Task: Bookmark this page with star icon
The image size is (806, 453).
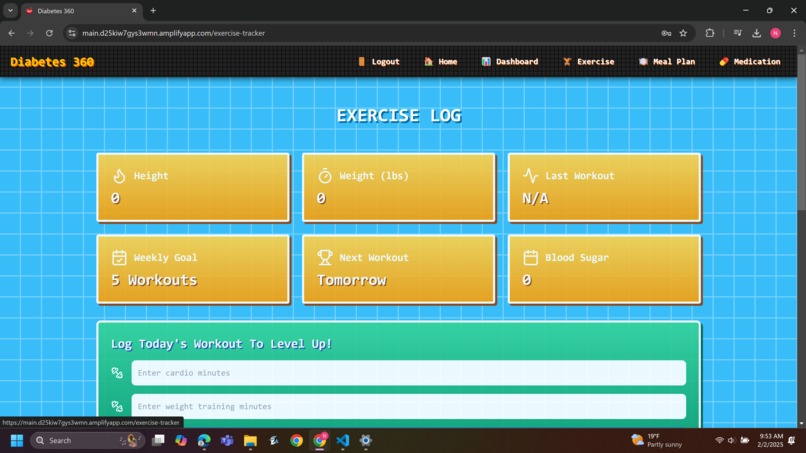Action: tap(683, 33)
